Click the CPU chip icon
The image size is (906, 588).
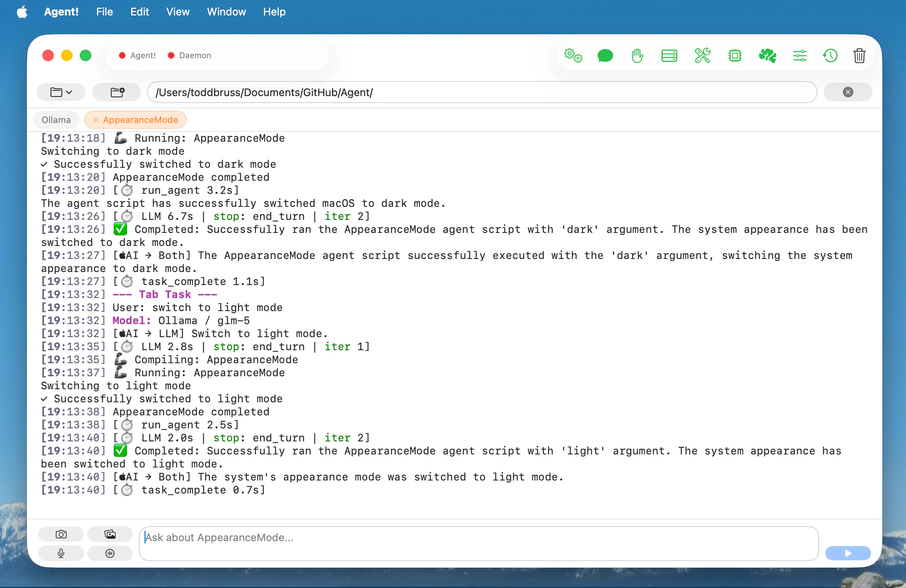pyautogui.click(x=735, y=55)
